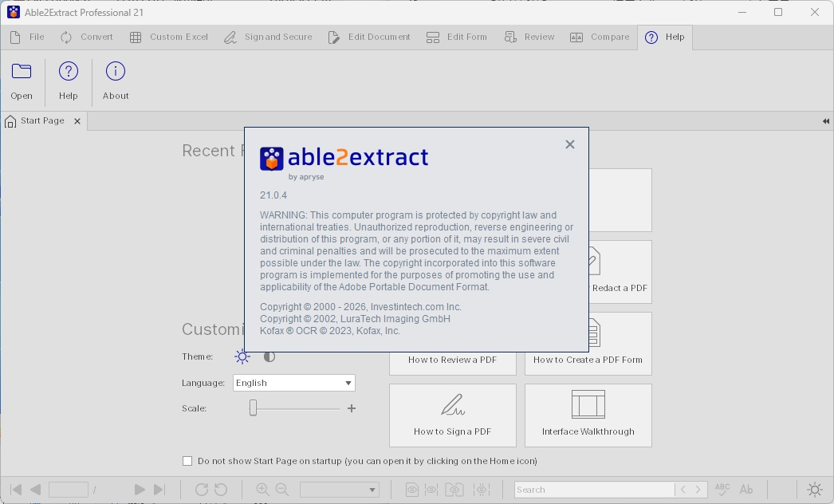Click the spell-check ABC icon near the search box
The image size is (834, 504).
pyautogui.click(x=722, y=489)
